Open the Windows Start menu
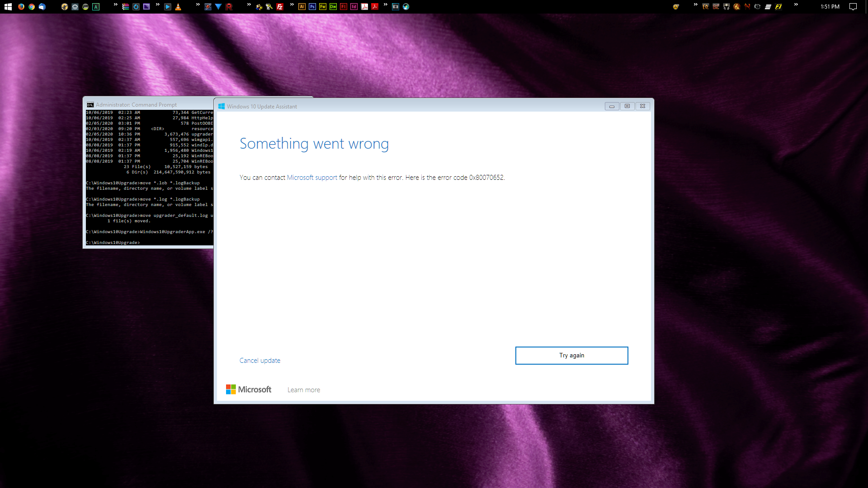The width and height of the screenshot is (868, 488). 8,7
